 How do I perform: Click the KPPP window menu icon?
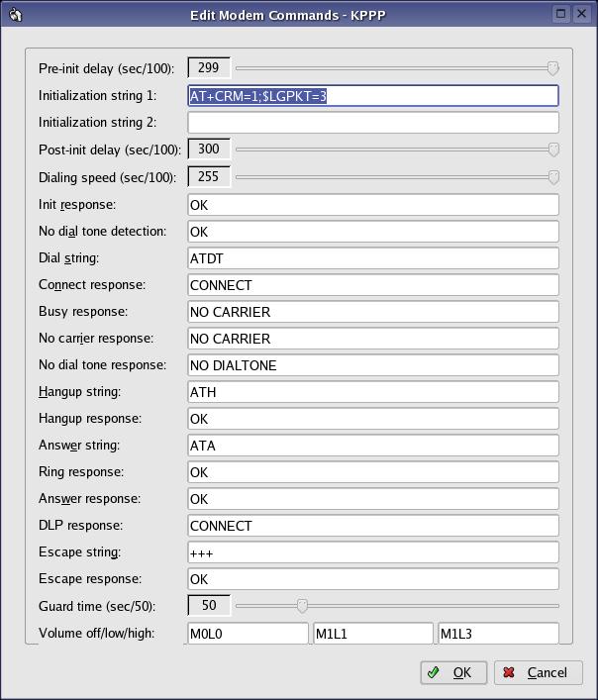(x=16, y=15)
